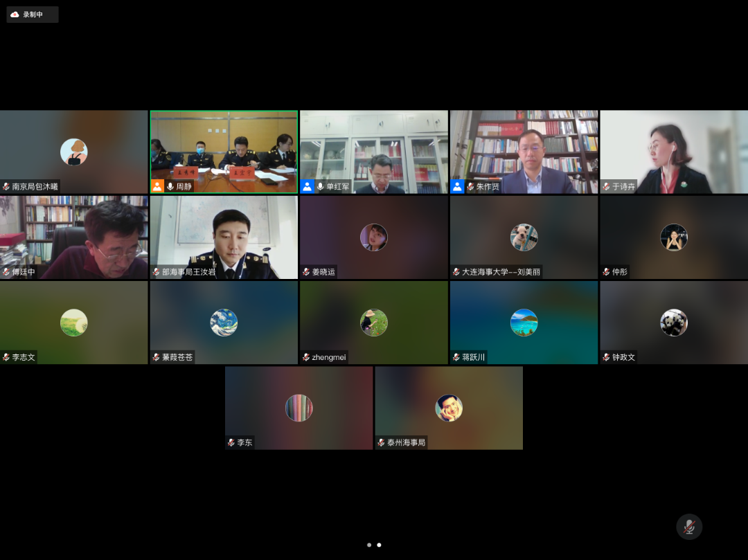Click the 蒋跃川 name label

tap(474, 357)
